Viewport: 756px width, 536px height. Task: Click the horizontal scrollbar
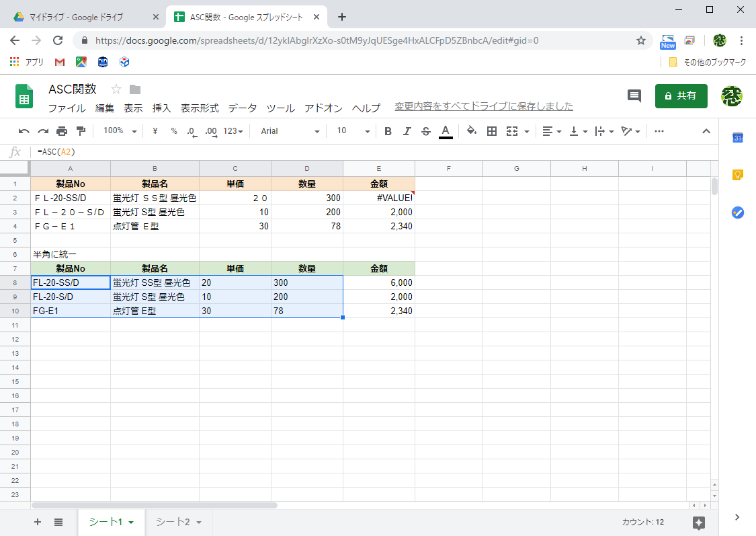pyautogui.click(x=155, y=505)
